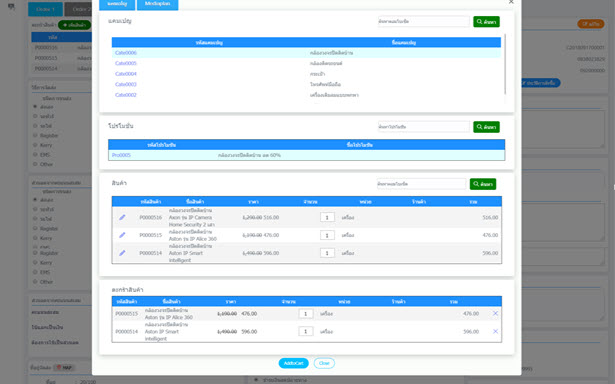The width and height of the screenshot is (615, 384).
Task: Focus the promotion search input field
Action: coord(424,127)
